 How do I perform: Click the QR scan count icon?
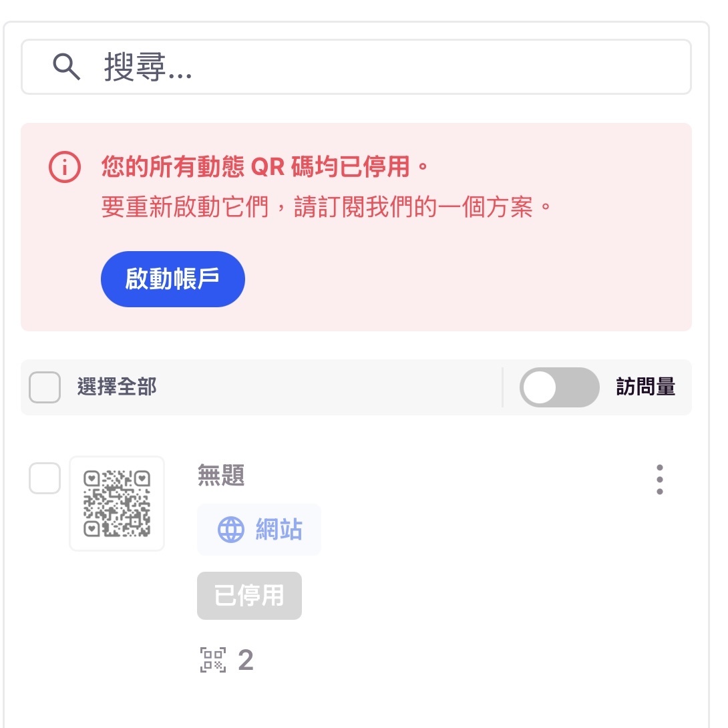point(213,660)
